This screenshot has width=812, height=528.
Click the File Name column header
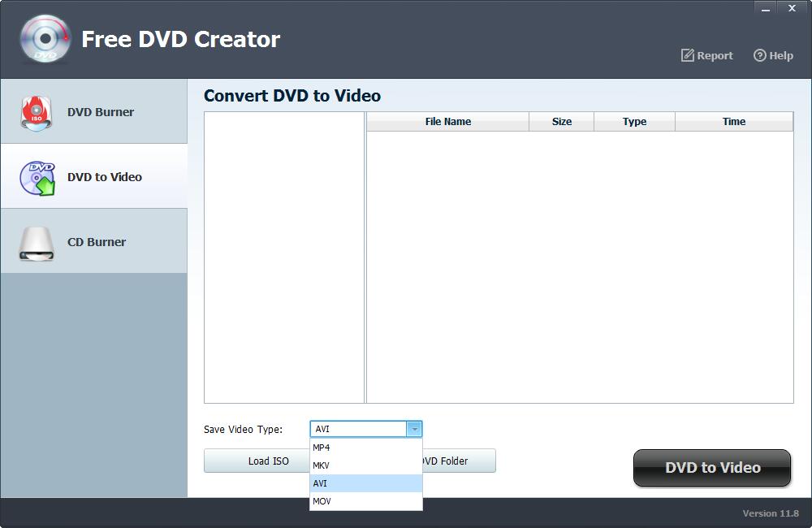447,121
